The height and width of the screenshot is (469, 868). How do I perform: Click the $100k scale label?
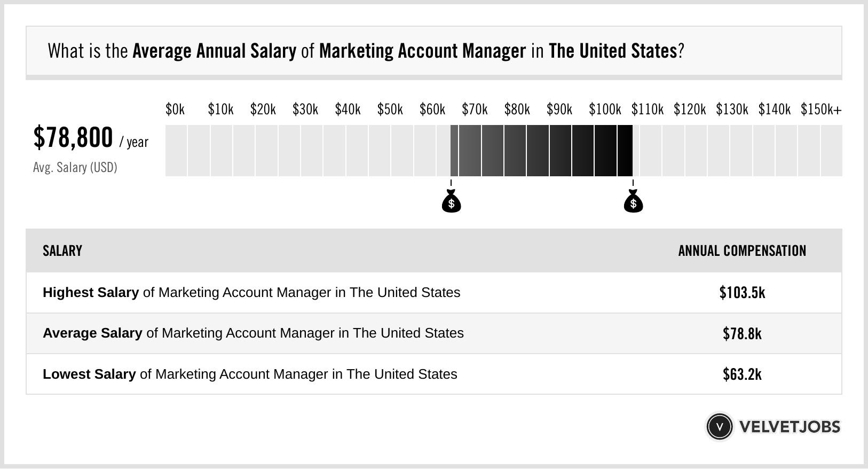[x=605, y=110]
